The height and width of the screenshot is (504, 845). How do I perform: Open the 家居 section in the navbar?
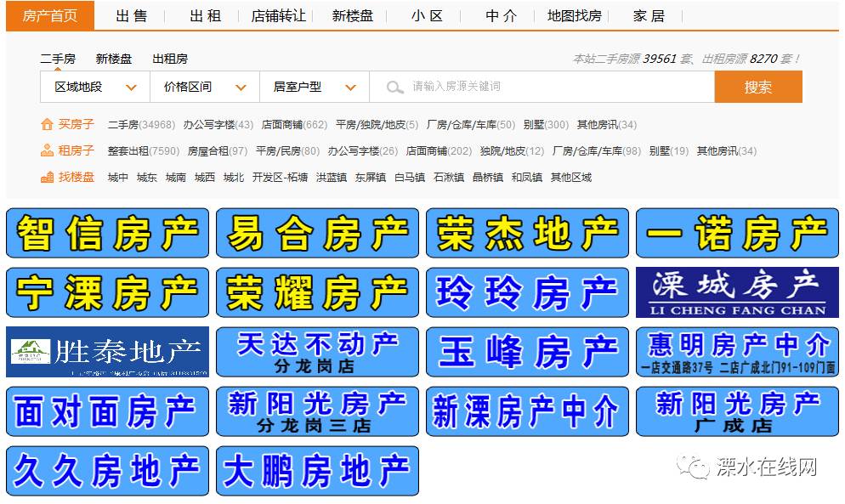pos(649,16)
